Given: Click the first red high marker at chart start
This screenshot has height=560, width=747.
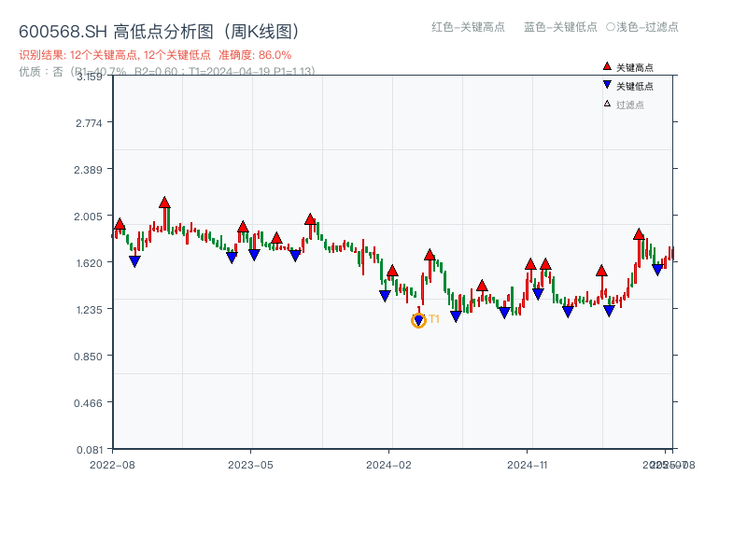Looking at the screenshot, I should coord(120,224).
